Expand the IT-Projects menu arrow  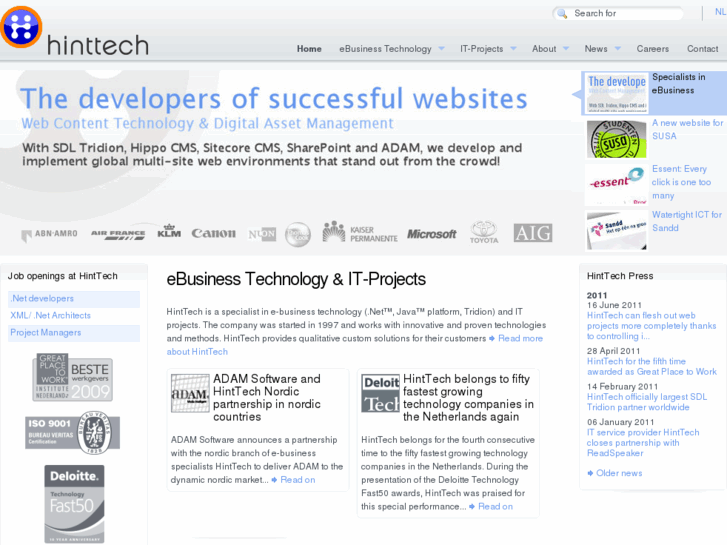pyautogui.click(x=513, y=48)
